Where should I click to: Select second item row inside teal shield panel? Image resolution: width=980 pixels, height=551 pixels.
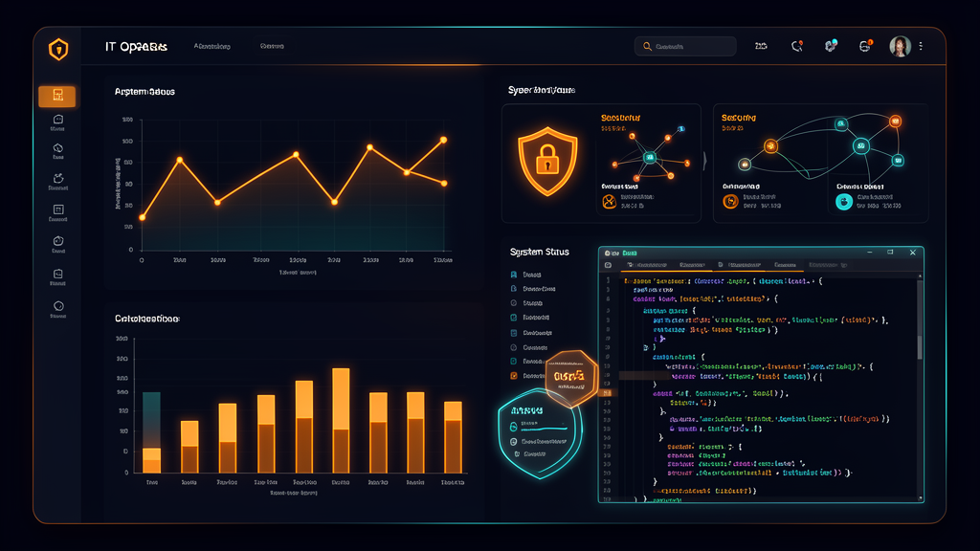click(540, 441)
